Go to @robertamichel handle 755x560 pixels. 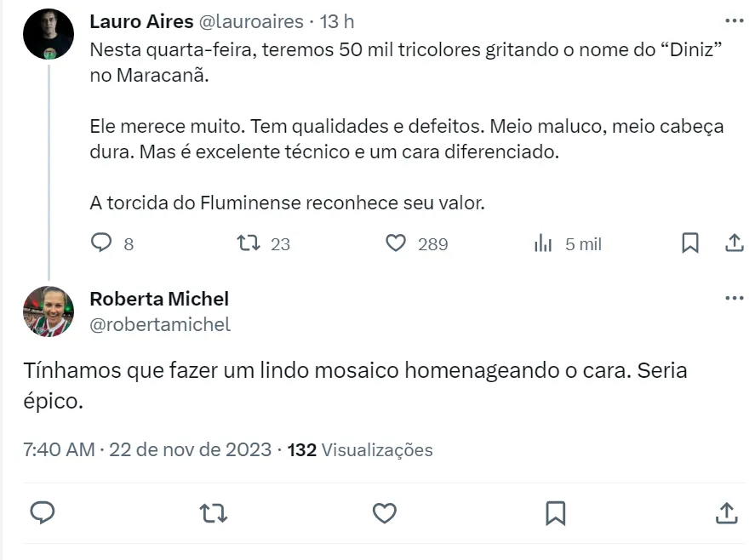[160, 324]
